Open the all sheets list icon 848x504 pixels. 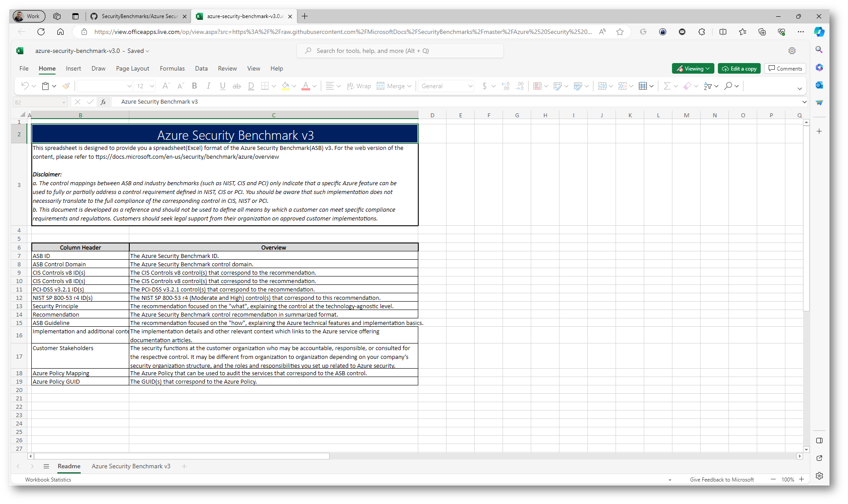pos(46,466)
